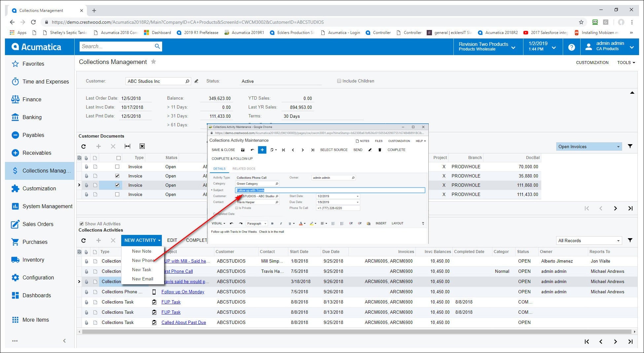644x353 pixels.
Task: Open the font color picker in the editor
Action: pyautogui.click(x=302, y=223)
